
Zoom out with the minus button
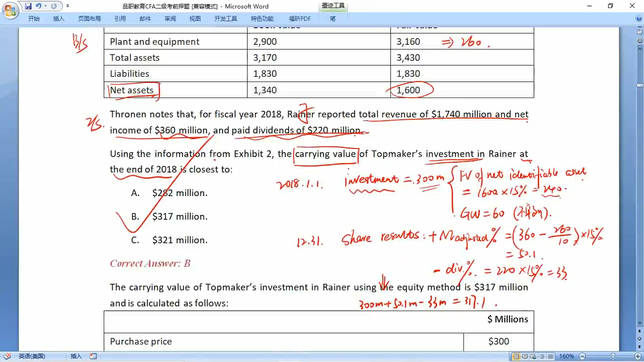[582, 356]
